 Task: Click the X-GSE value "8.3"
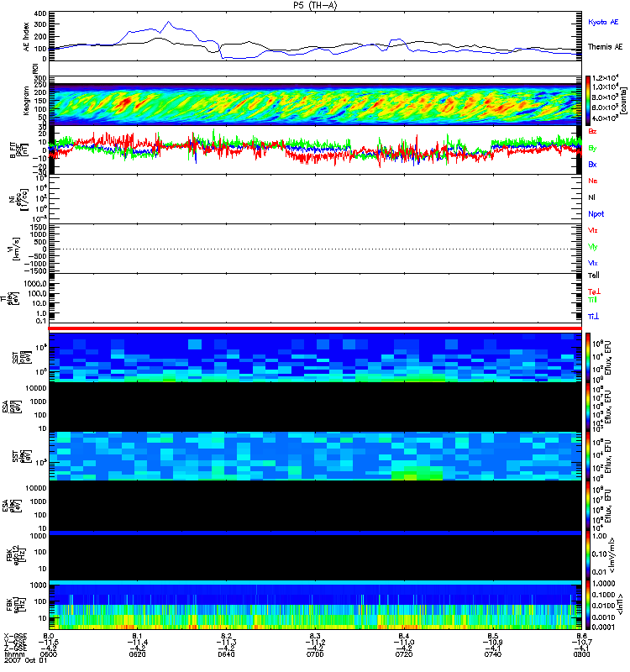click(315, 636)
